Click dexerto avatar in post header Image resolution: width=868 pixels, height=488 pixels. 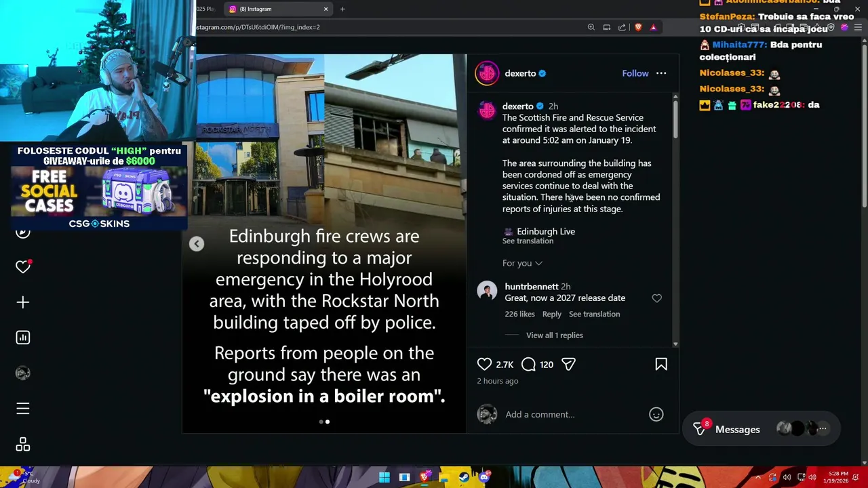487,73
